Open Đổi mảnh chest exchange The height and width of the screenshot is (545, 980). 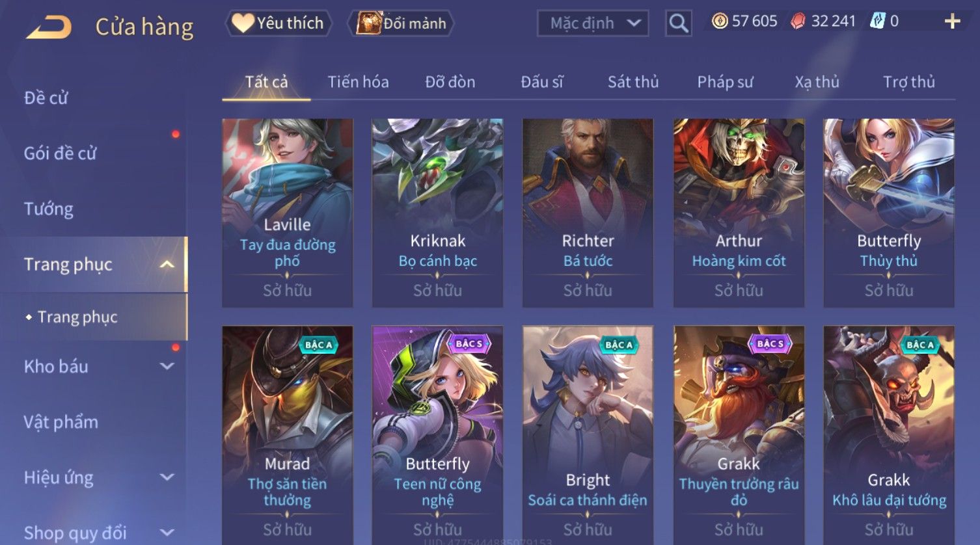pyautogui.click(x=401, y=23)
